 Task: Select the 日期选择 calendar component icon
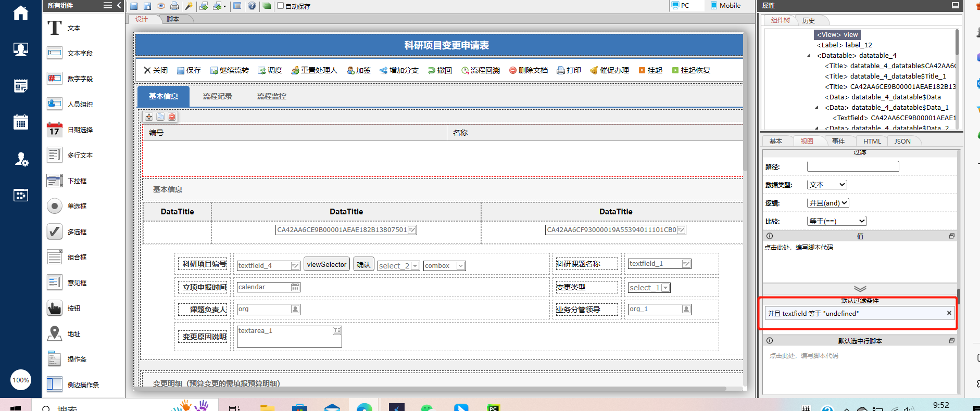(x=54, y=130)
